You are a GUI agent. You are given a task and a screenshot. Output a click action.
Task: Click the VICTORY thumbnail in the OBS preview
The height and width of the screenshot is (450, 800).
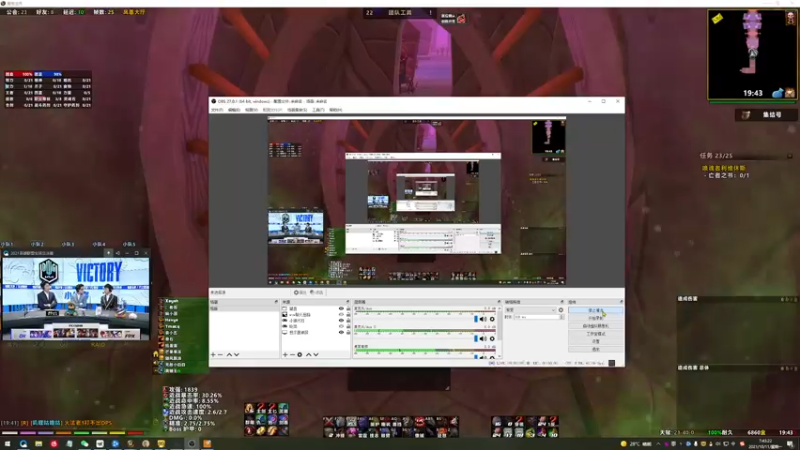295,228
